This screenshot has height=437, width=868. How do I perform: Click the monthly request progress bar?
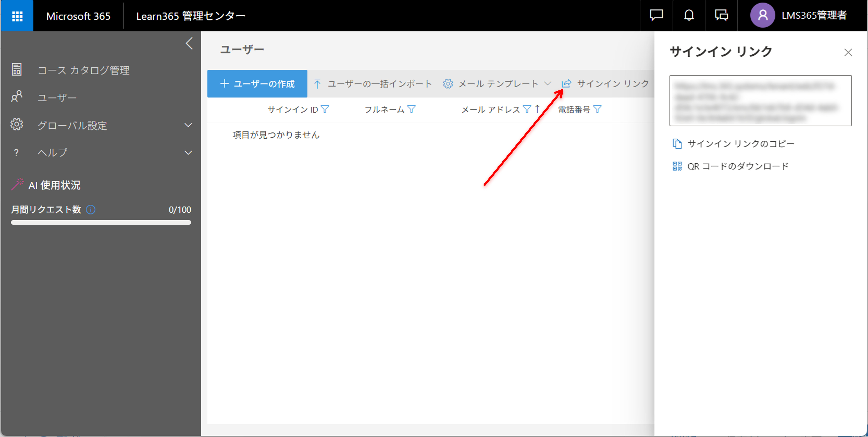pyautogui.click(x=101, y=223)
